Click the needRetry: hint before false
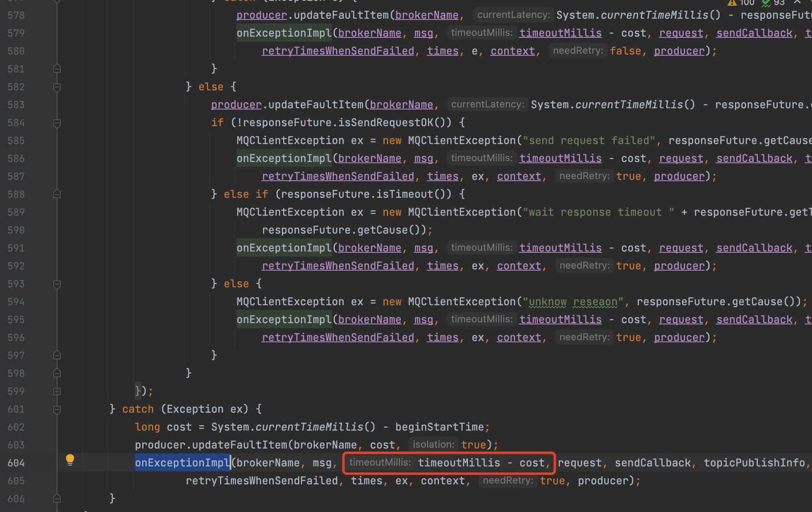The height and width of the screenshot is (512, 812). 578,50
